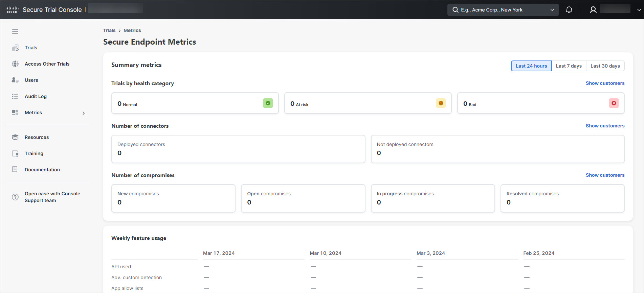Click the App allow lists row label
The height and width of the screenshot is (293, 644).
[127, 288]
